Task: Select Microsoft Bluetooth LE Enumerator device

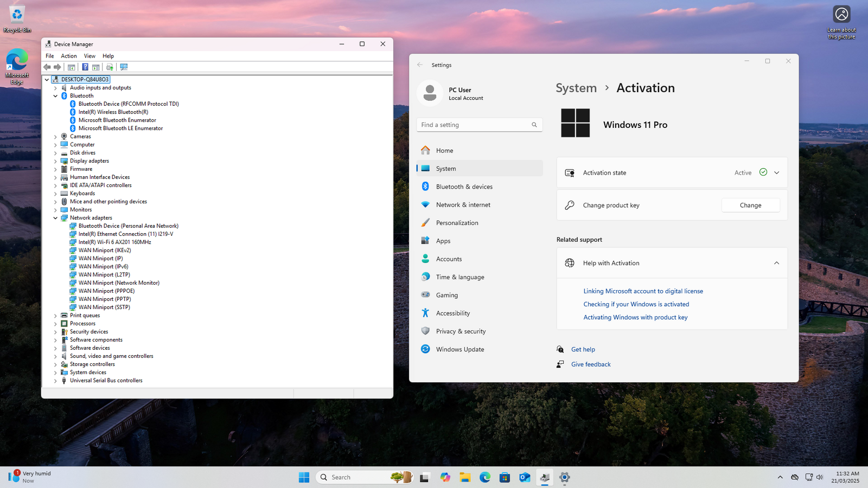Action: (x=120, y=129)
